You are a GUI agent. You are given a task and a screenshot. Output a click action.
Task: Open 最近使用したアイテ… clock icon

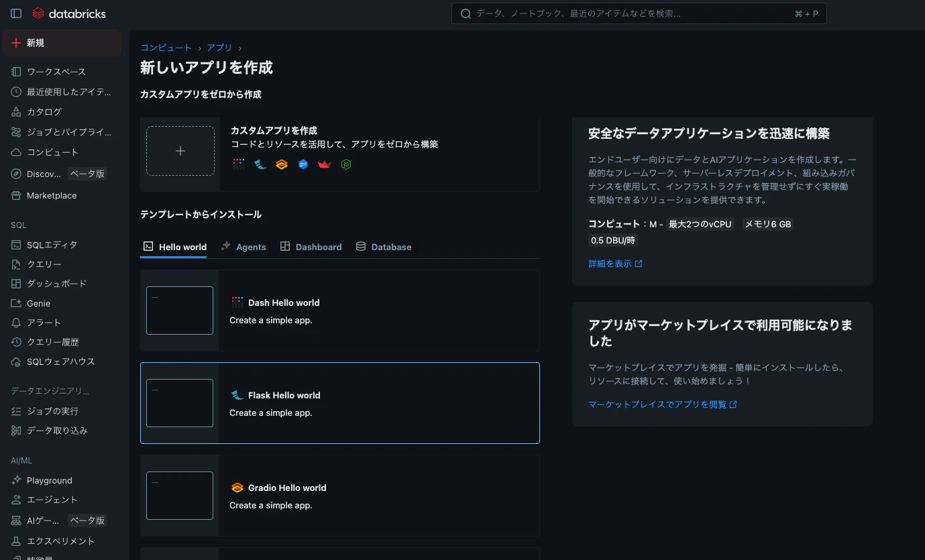(x=16, y=92)
